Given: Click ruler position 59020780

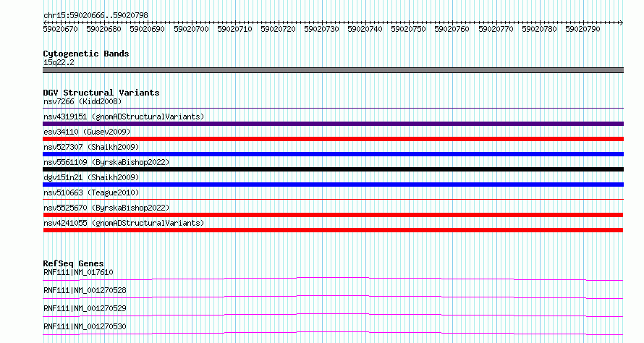Looking at the screenshot, I should [540, 29].
